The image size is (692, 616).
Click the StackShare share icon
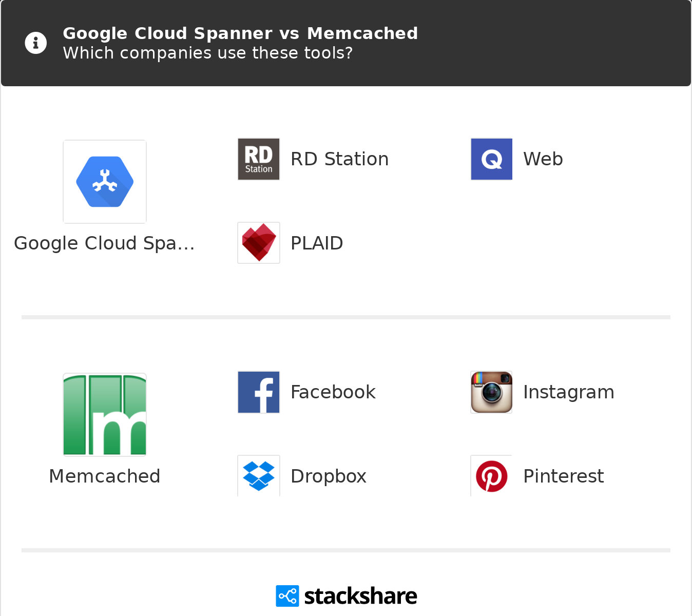[287, 596]
